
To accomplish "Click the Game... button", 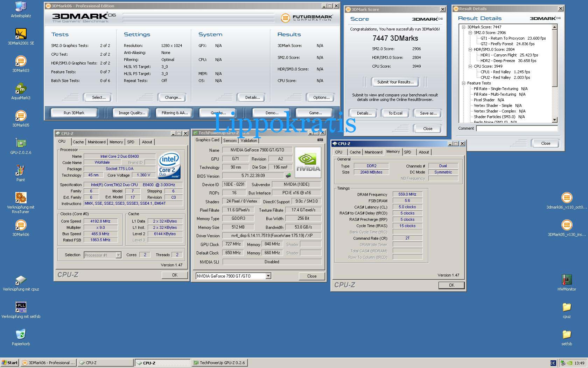I will pyautogui.click(x=315, y=113).
